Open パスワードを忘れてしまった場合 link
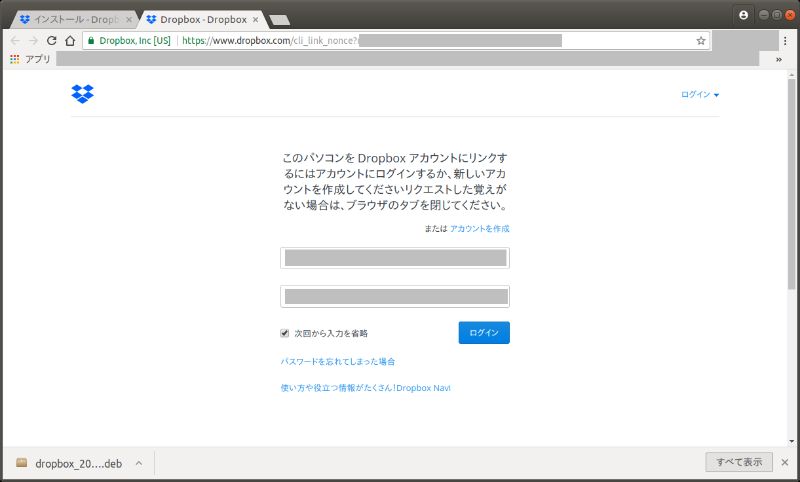Image resolution: width=800 pixels, height=482 pixels. [x=338, y=362]
